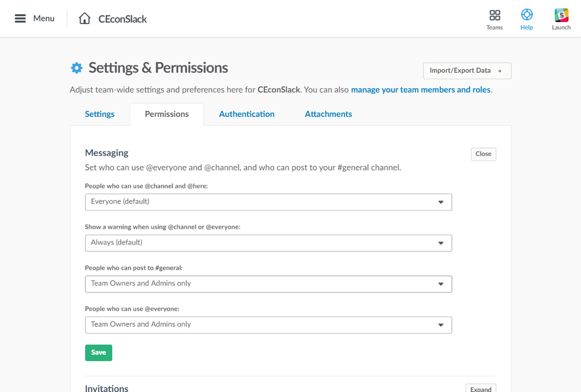Switch to the Authentication tab
This screenshot has width=581, height=392.
[x=247, y=114]
